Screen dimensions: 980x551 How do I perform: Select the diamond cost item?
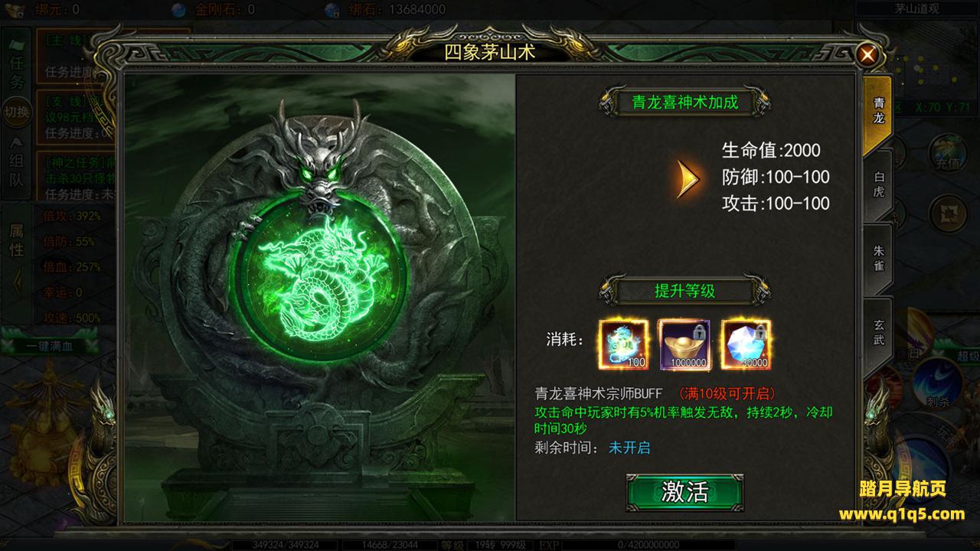(746, 344)
